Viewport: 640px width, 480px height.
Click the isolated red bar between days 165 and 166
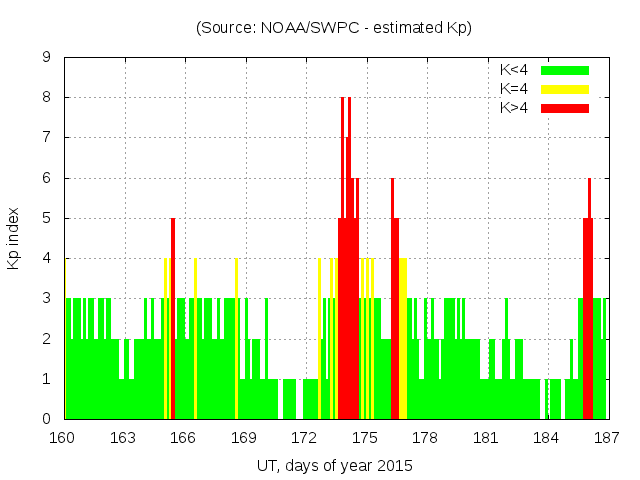[173, 320]
